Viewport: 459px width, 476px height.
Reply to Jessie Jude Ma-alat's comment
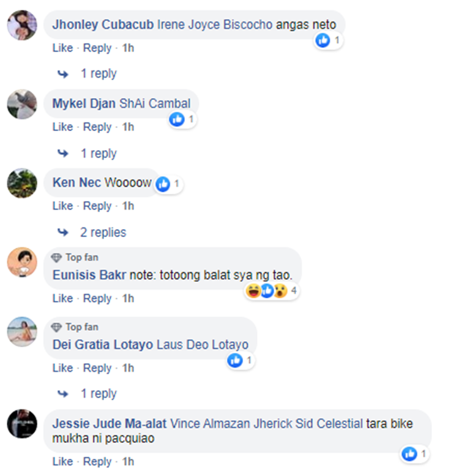[97, 462]
